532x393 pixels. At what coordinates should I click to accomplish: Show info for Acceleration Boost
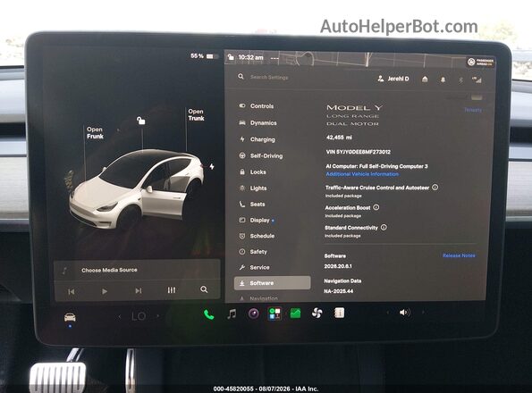[x=376, y=207]
